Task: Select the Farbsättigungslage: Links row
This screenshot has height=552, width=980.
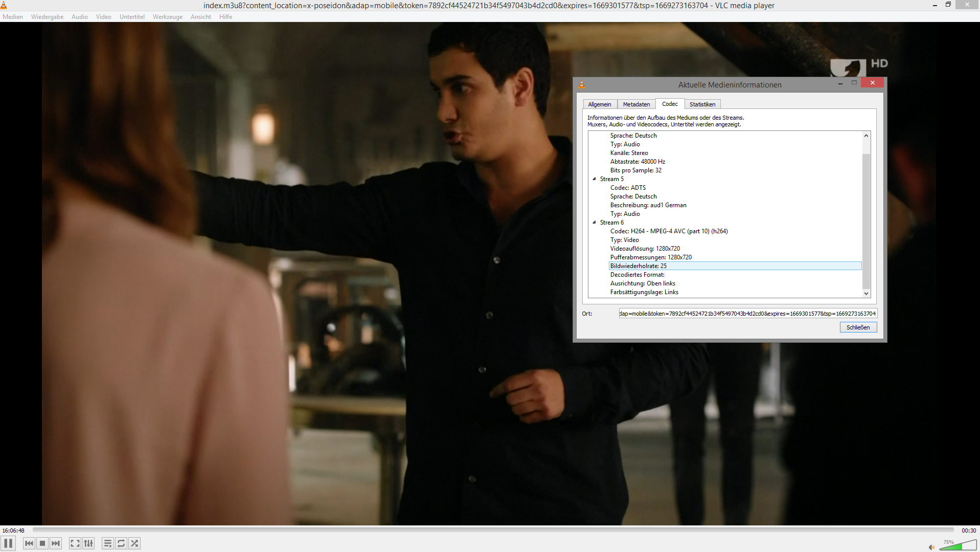Action: 644,292
